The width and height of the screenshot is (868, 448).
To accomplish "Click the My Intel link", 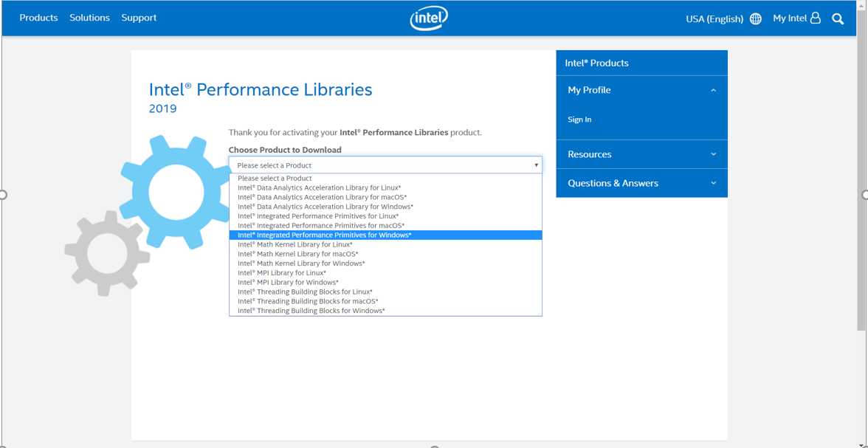I will point(790,18).
